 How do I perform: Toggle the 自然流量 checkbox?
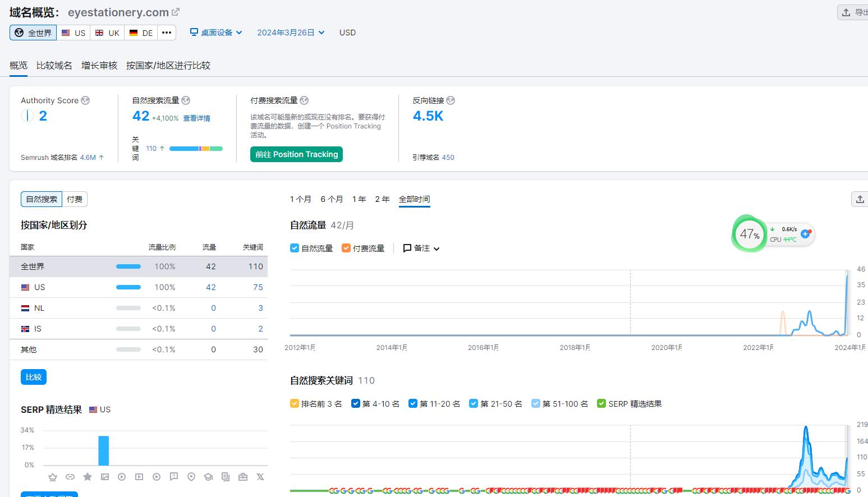[295, 248]
